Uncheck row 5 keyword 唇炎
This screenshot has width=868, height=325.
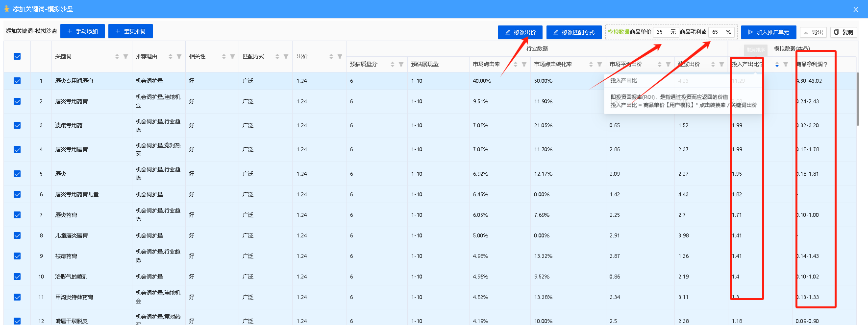click(x=17, y=174)
